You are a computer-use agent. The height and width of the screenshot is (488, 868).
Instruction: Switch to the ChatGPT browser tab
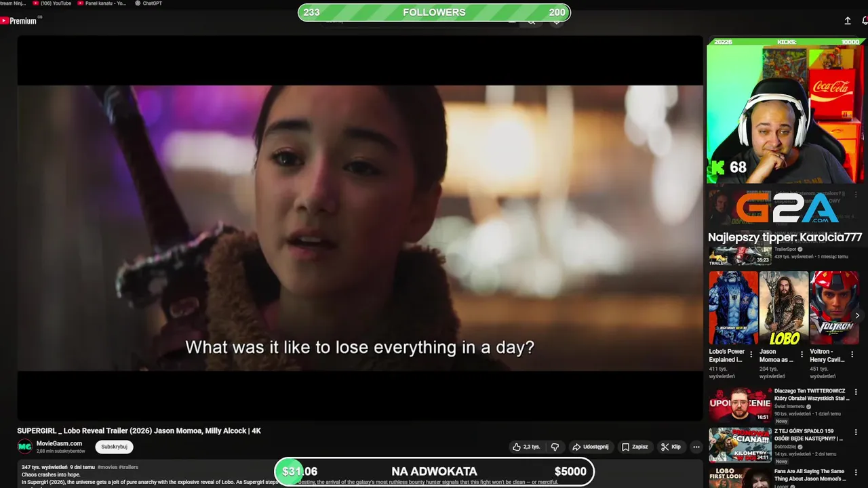point(149,3)
